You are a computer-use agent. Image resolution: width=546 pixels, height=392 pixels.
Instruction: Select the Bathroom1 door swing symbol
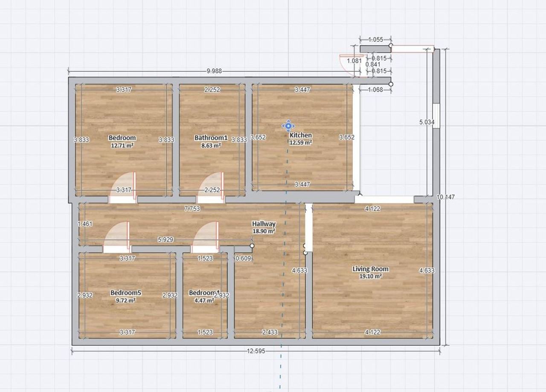pos(210,187)
